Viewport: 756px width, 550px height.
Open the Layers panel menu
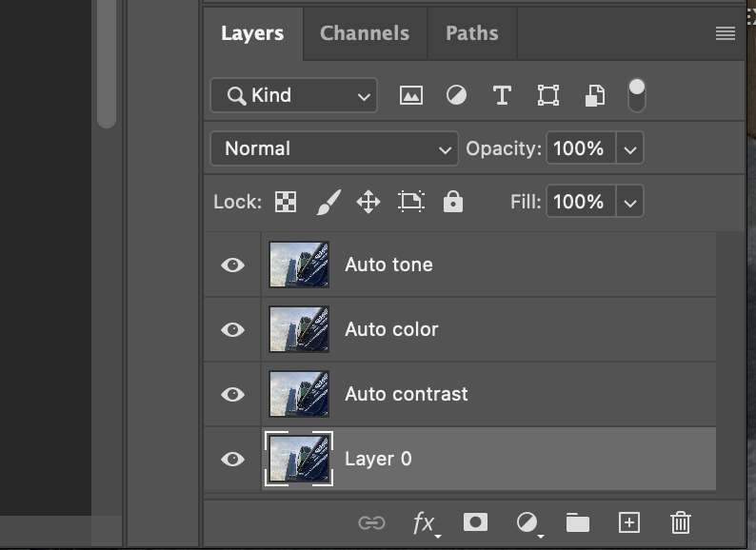[726, 33]
